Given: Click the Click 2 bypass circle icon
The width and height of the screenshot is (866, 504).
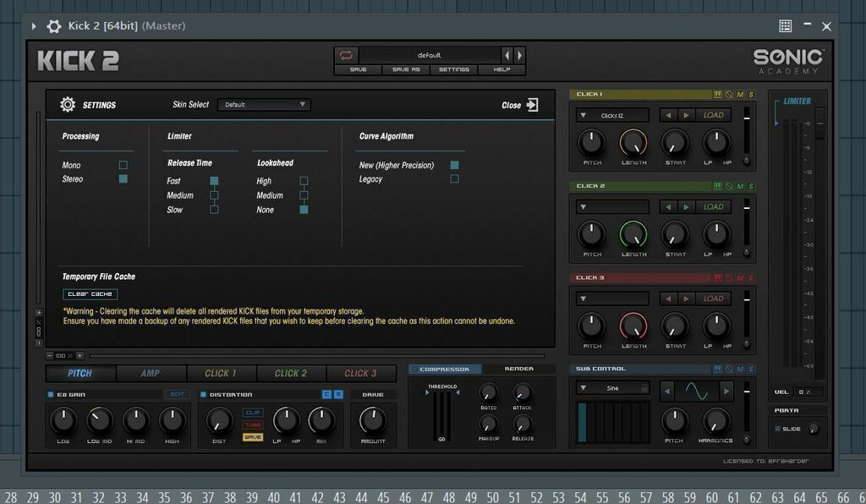Looking at the screenshot, I should point(729,186).
